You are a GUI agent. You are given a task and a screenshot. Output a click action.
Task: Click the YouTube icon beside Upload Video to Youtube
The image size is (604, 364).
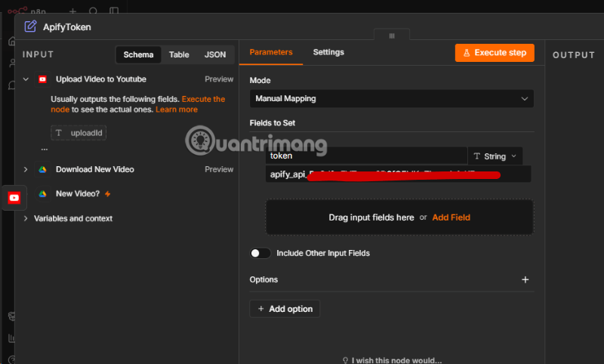[42, 79]
